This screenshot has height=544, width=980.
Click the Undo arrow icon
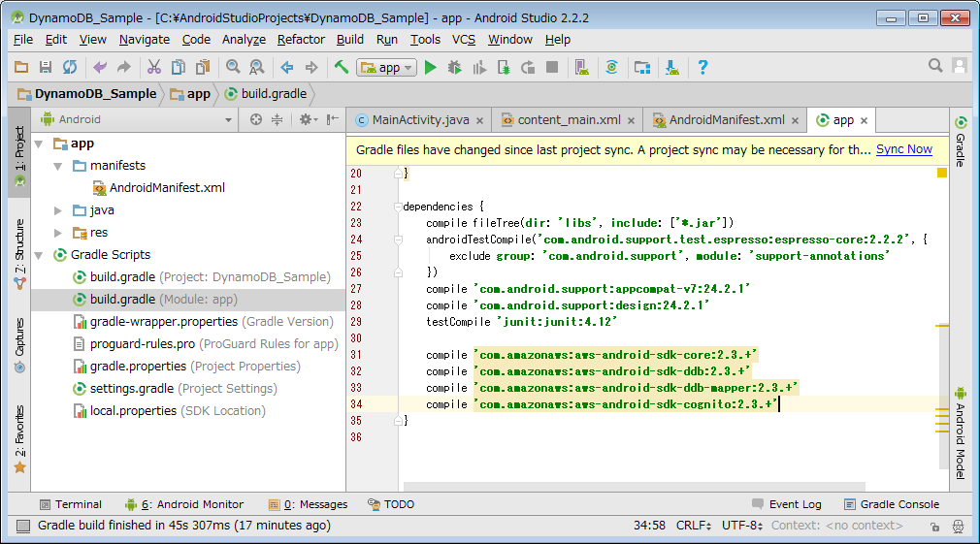coord(99,67)
